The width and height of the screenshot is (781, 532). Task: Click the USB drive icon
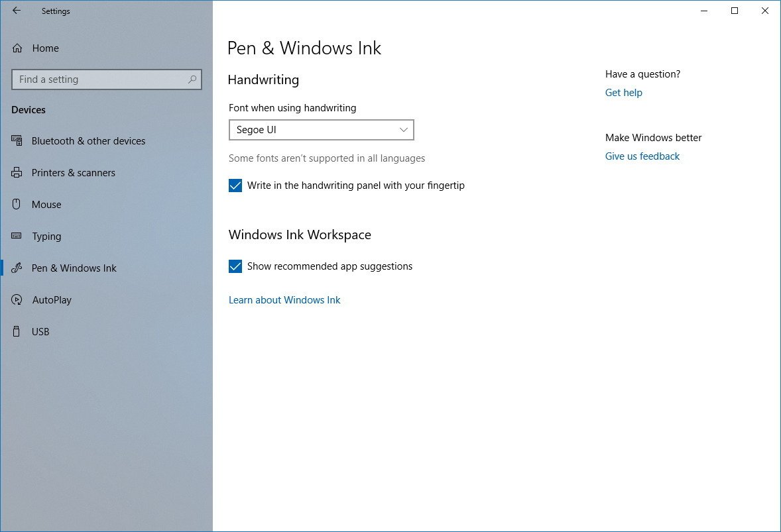17,331
